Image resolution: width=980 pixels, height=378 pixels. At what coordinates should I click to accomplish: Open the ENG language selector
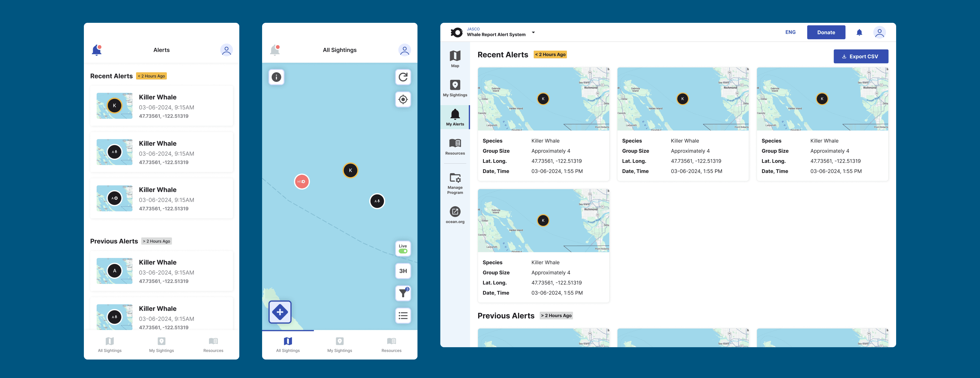pos(790,32)
